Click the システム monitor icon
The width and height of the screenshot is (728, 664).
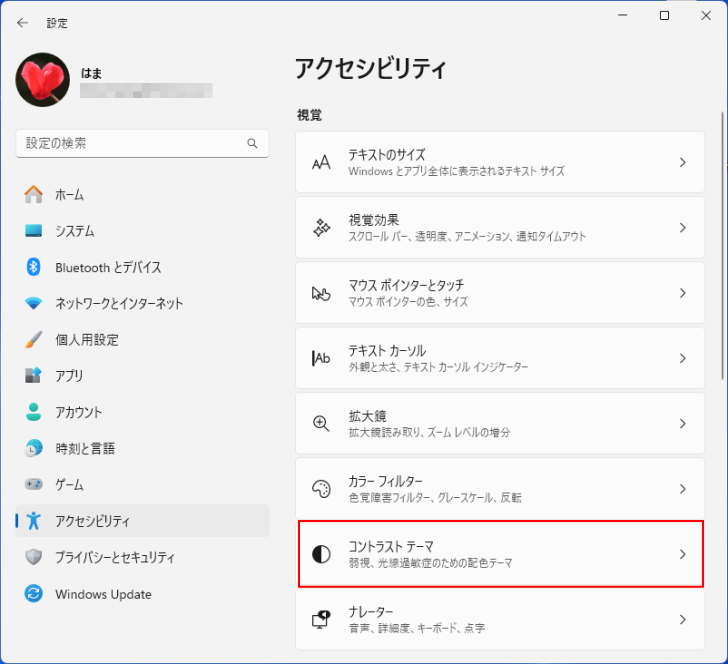point(33,231)
